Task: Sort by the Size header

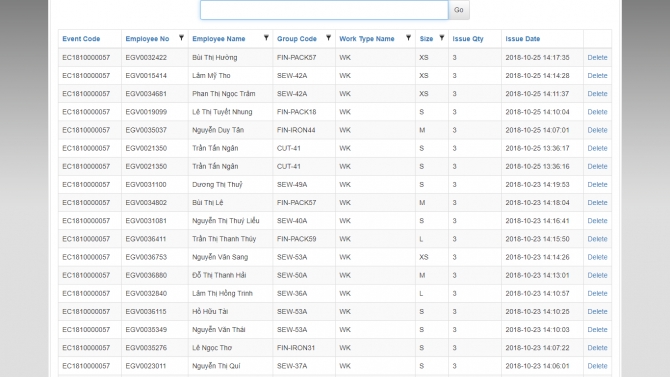Action: [x=426, y=39]
